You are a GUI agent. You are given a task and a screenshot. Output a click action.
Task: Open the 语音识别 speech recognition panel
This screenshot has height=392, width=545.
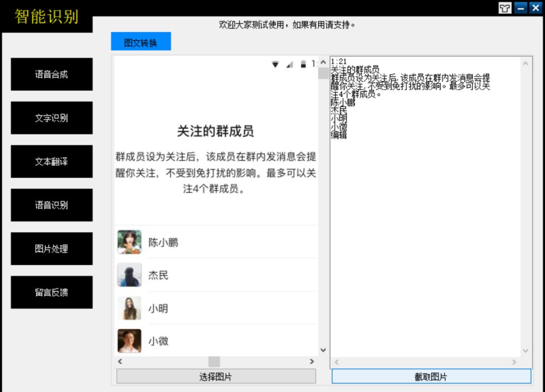(x=51, y=205)
